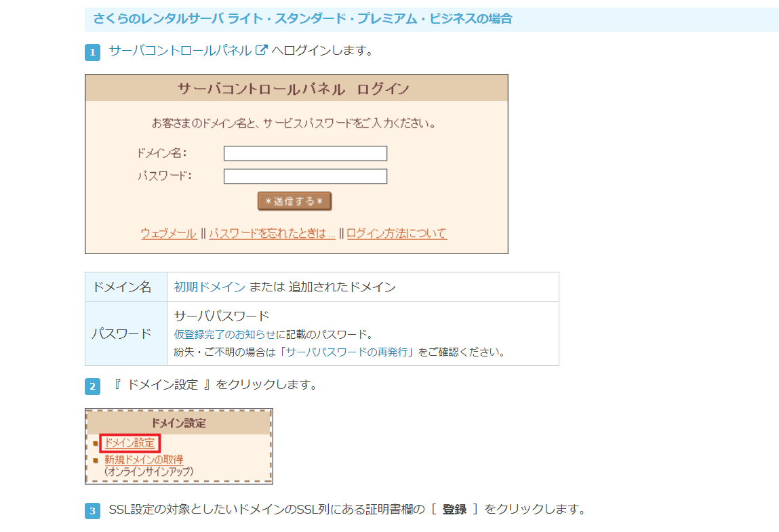The width and height of the screenshot is (779, 532).
Task: Open the ログイン方法について link
Action: (x=397, y=233)
